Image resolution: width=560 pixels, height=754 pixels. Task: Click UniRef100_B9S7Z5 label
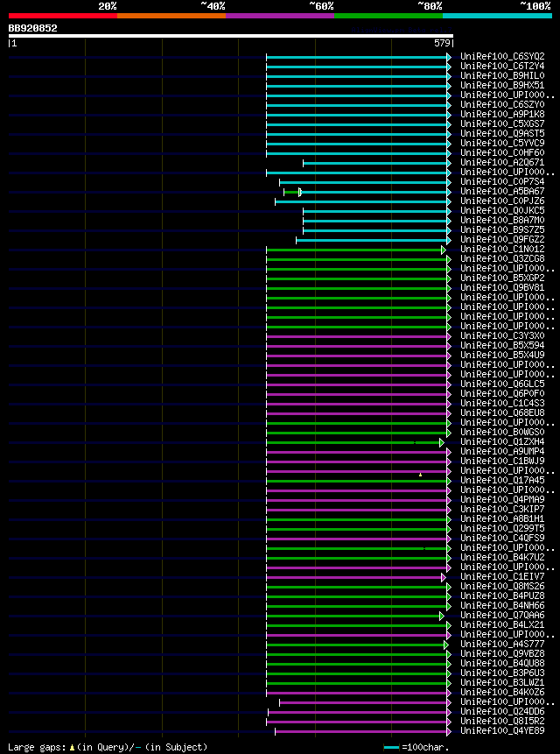[x=502, y=229]
